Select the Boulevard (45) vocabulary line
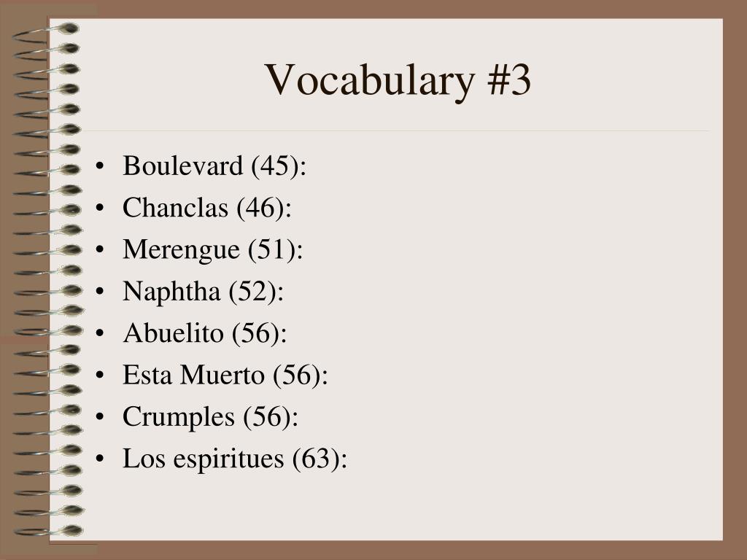This screenshot has height=560, width=747. coord(214,166)
